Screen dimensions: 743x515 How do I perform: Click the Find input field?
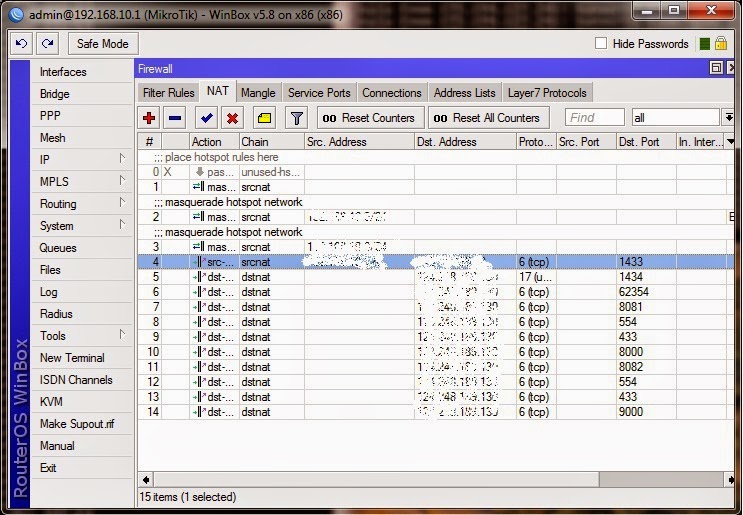point(595,117)
